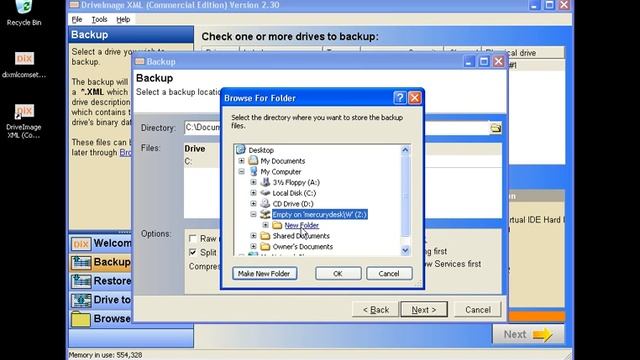Click Cancel in the Backup wizard

pos(478,310)
